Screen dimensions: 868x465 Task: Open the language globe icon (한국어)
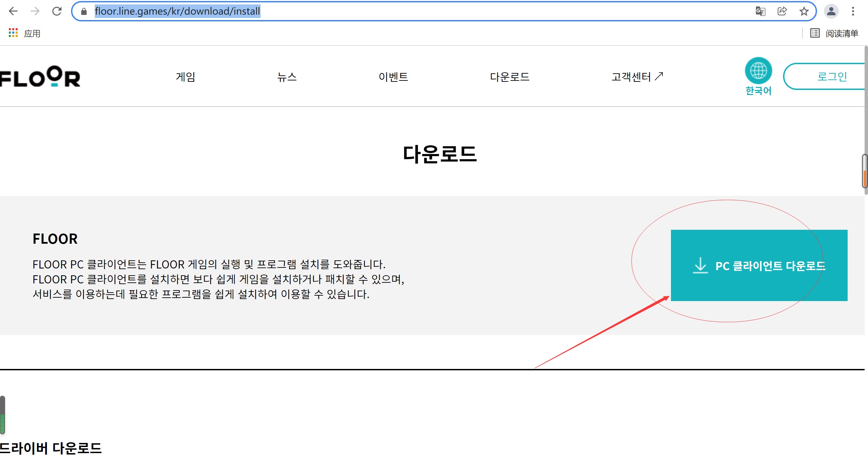758,76
